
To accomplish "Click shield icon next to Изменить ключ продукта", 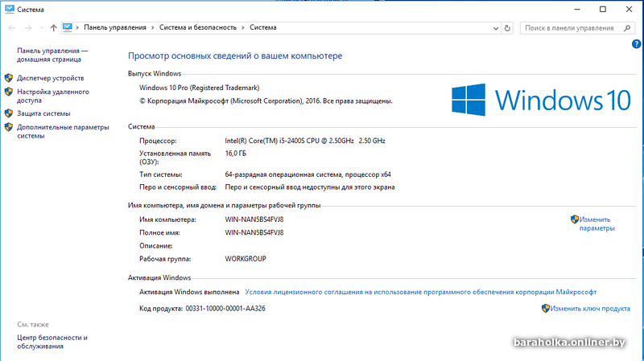I will click(x=546, y=309).
